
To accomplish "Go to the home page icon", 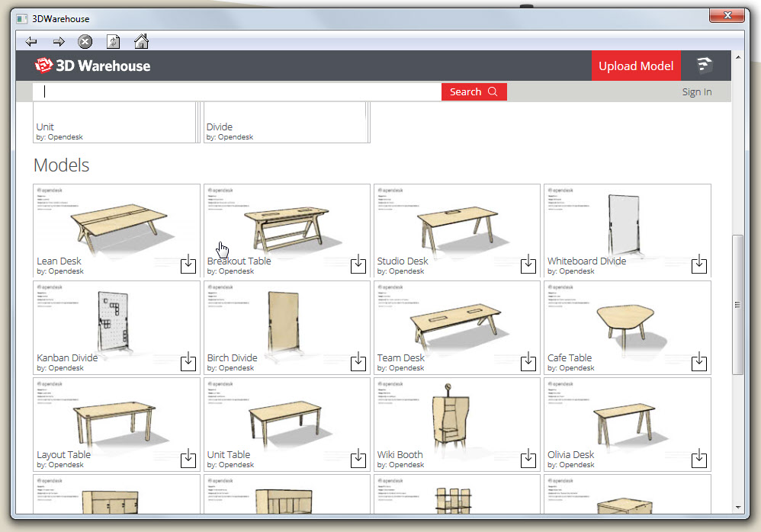I will click(141, 41).
